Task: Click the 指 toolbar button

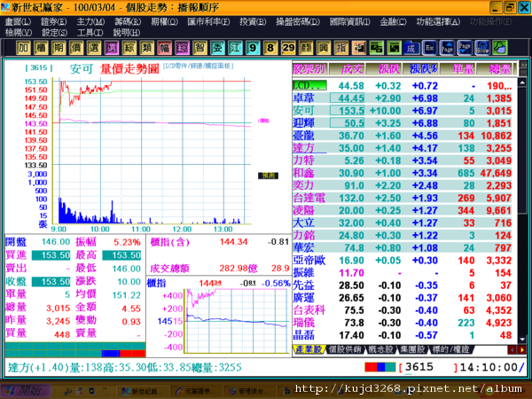Action: 340,48
